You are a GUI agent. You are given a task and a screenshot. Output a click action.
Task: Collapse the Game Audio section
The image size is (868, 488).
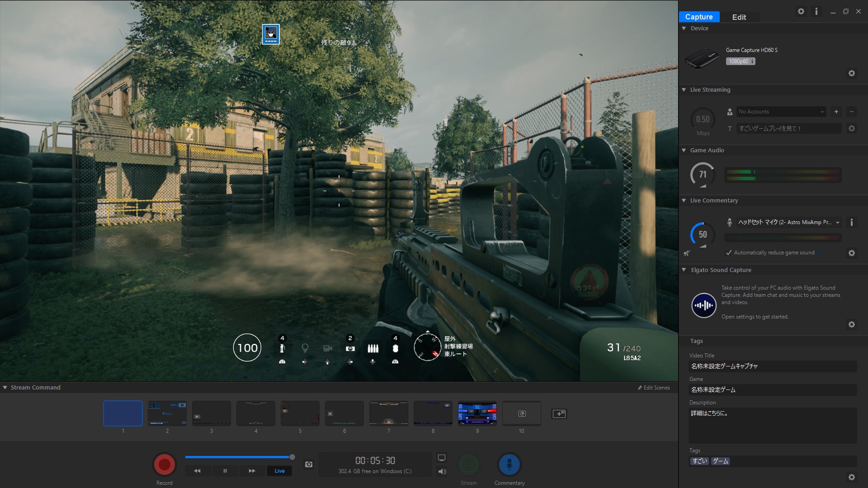coord(684,150)
